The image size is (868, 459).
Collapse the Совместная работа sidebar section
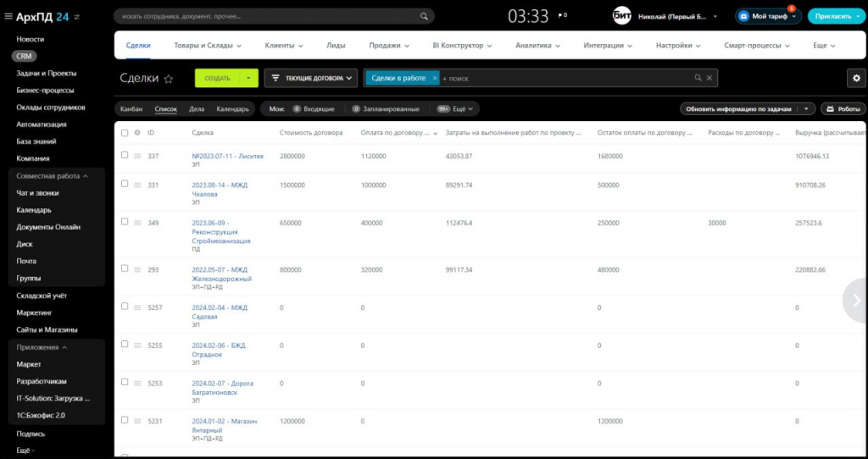point(86,175)
